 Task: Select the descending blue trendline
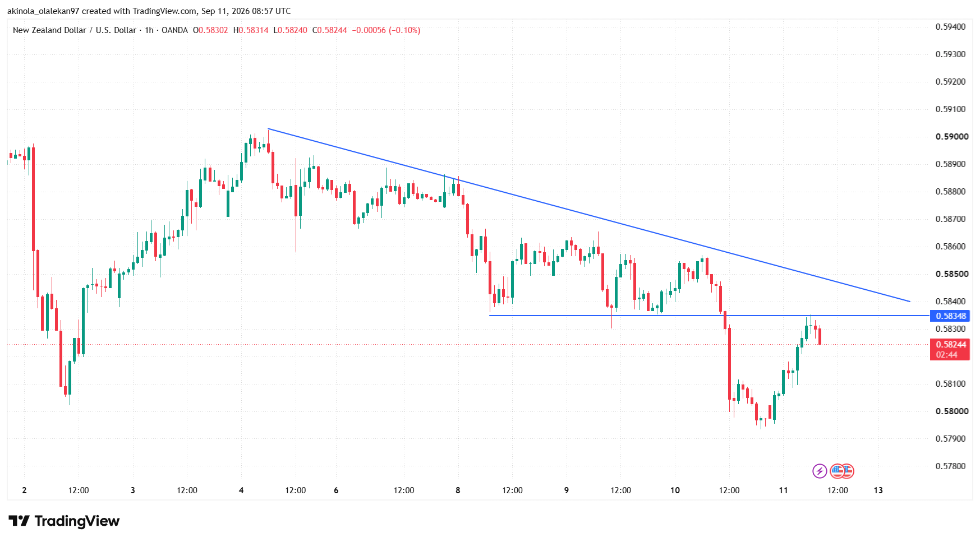[589, 215]
